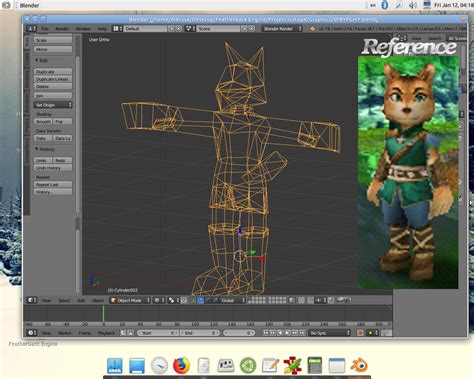Viewport: 474px width, 379px height.
Task: Jump to next keyframe button
Action: 295,333
